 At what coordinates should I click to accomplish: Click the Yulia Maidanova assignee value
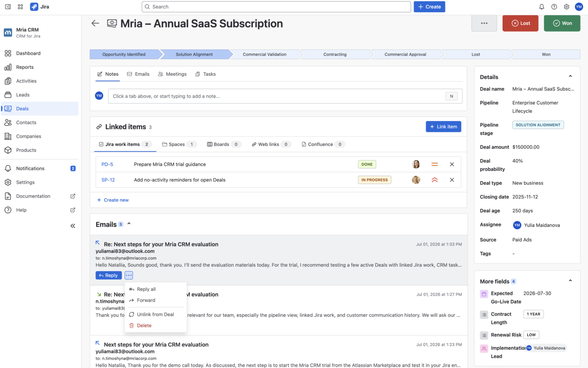[537, 225]
